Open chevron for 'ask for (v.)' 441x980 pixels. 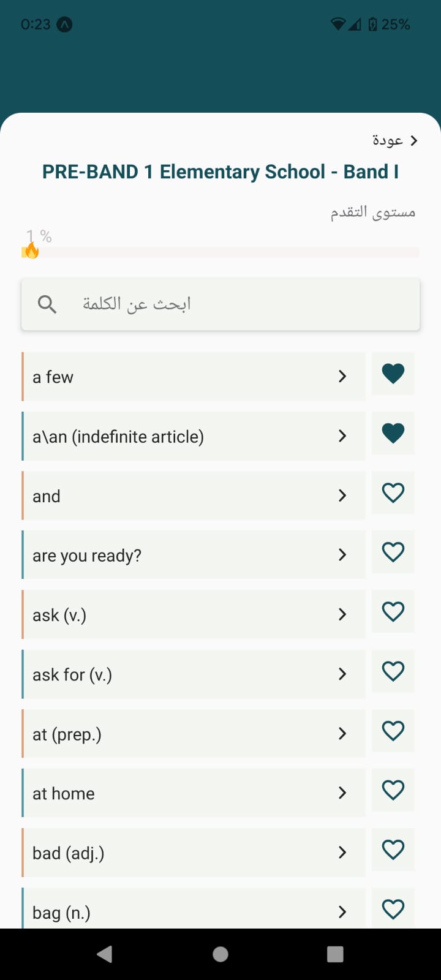[342, 674]
